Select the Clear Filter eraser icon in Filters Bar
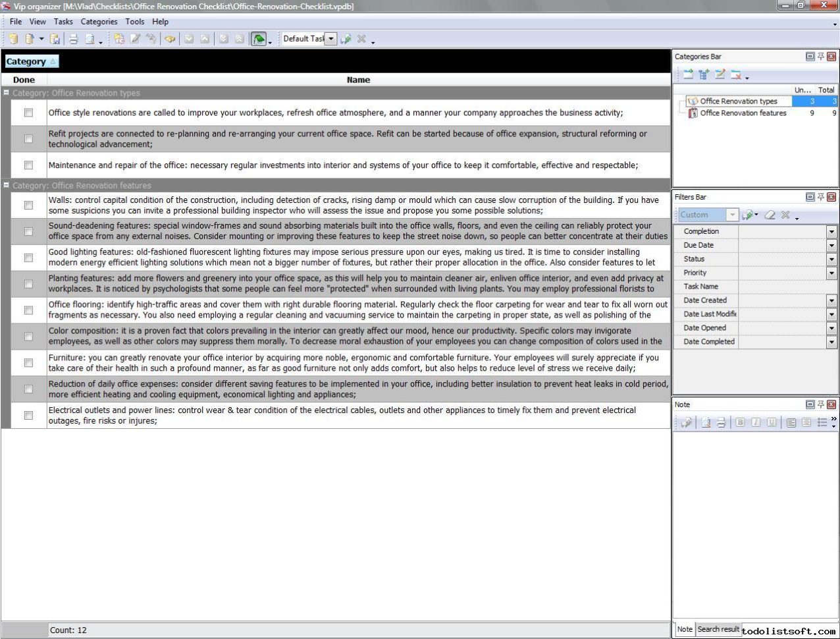Image resolution: width=840 pixels, height=639 pixels. pyautogui.click(x=770, y=215)
